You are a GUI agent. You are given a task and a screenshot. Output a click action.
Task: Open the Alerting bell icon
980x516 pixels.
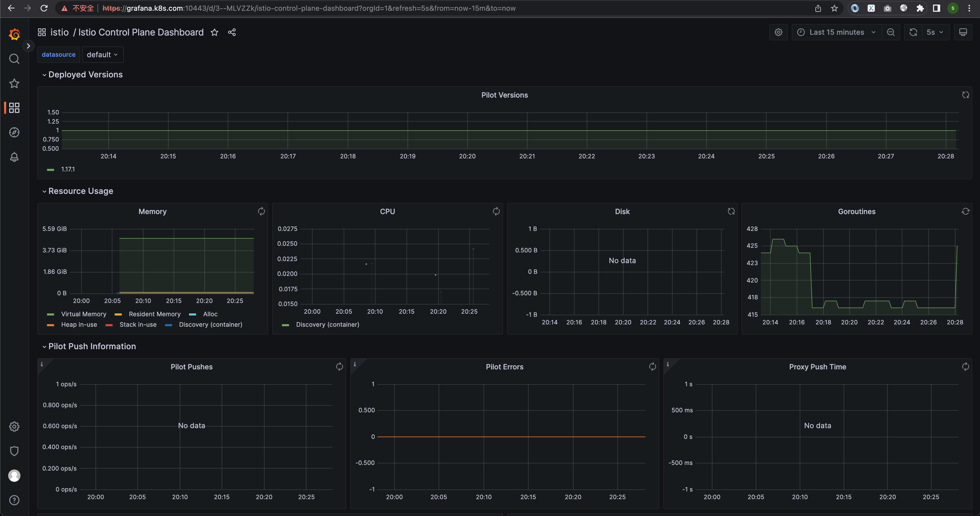pos(15,157)
